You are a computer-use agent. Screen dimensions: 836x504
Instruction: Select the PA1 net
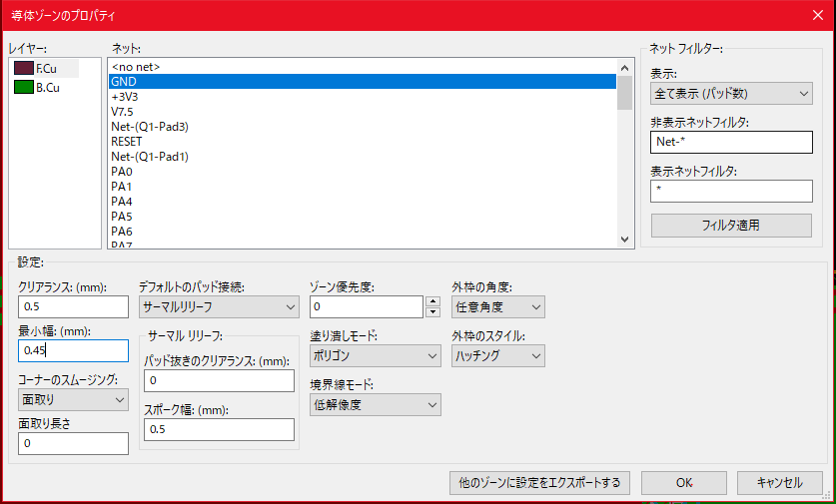tap(363, 187)
